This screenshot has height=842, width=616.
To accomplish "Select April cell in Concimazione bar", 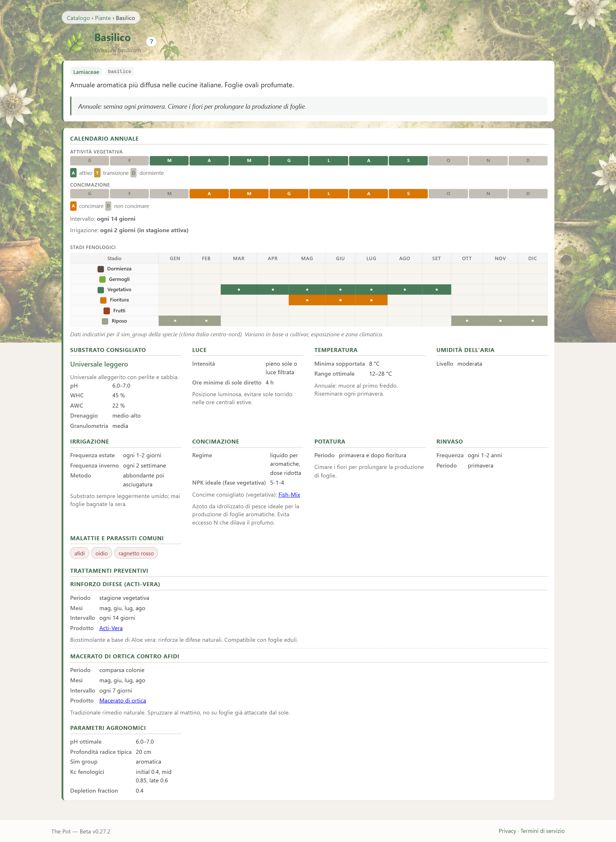I will pos(209,194).
